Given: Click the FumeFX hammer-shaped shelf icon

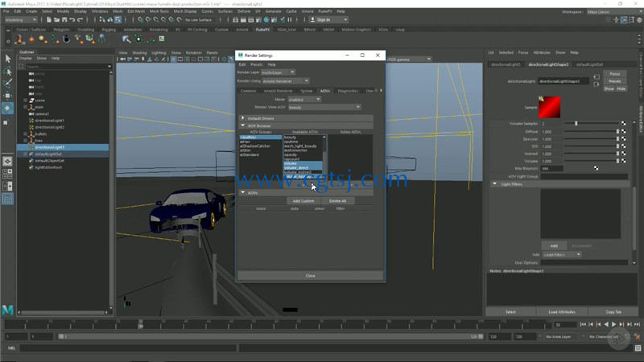Looking at the screenshot, I should (126, 39).
